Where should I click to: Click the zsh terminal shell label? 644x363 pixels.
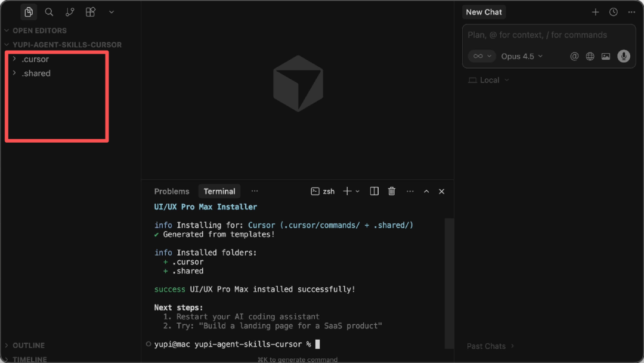pyautogui.click(x=323, y=191)
